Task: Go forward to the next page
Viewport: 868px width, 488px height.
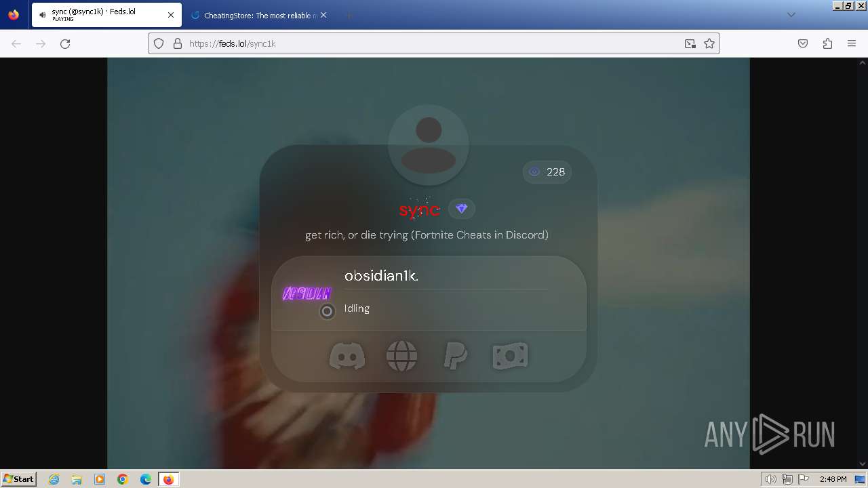Action: (x=41, y=43)
